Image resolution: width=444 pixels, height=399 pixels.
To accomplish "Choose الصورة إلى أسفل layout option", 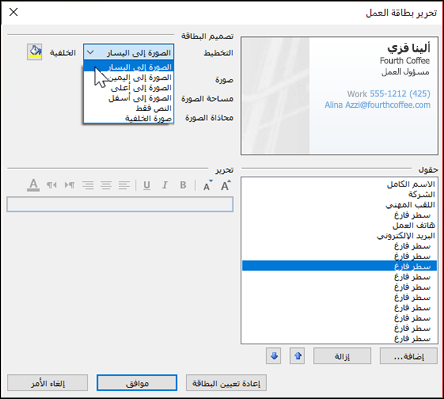I will click(129, 98).
